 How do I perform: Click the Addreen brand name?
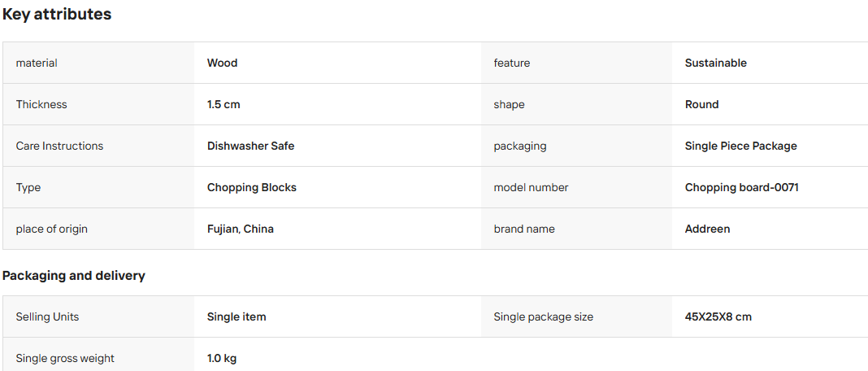(707, 229)
